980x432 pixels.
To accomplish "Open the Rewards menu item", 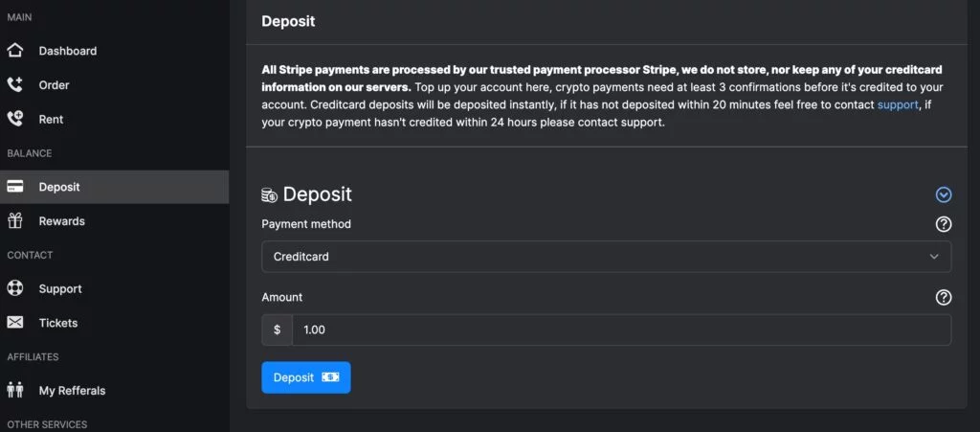I will tap(61, 221).
